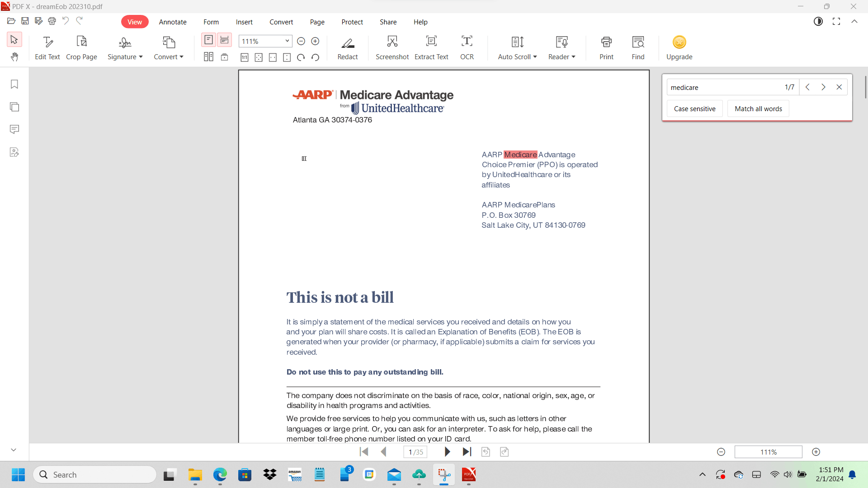Open the 111% zoom level dropdown
Viewport: 868px width, 488px height.
(287, 41)
